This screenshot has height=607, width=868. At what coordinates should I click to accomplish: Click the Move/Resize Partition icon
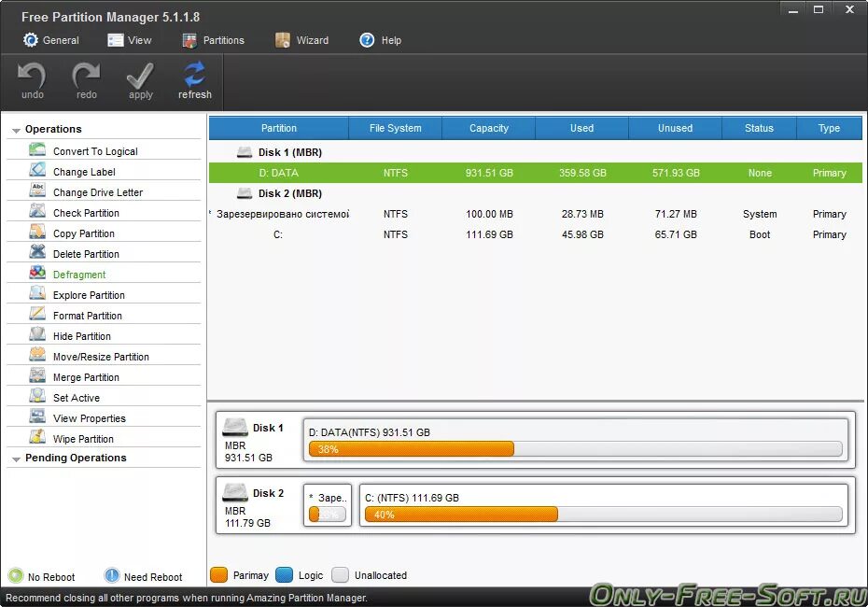tap(37, 355)
